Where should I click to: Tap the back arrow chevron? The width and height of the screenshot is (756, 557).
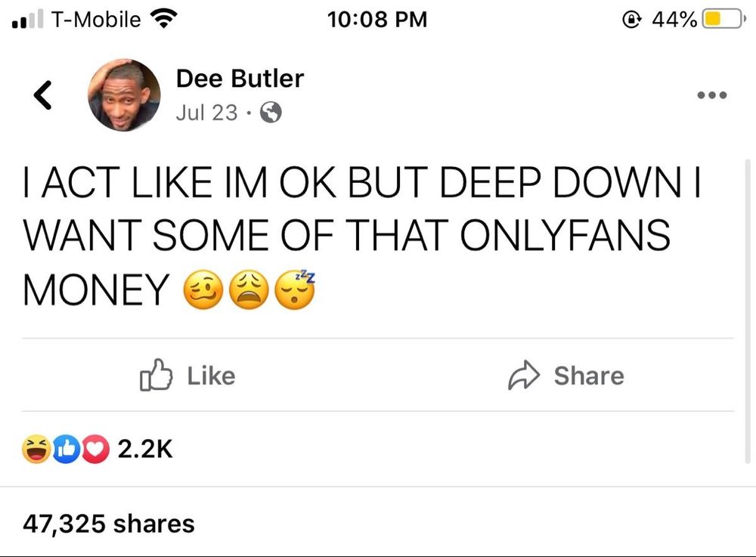(x=42, y=95)
